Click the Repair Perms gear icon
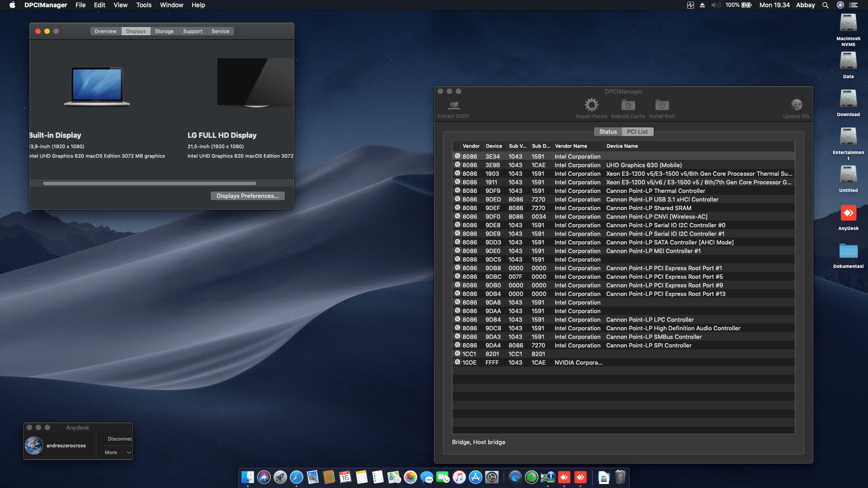The width and height of the screenshot is (868, 488). point(591,105)
